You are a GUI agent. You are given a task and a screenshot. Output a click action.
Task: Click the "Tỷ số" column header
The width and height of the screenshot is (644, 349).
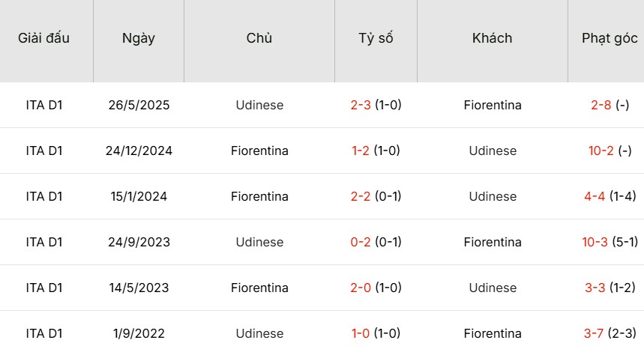[376, 38]
